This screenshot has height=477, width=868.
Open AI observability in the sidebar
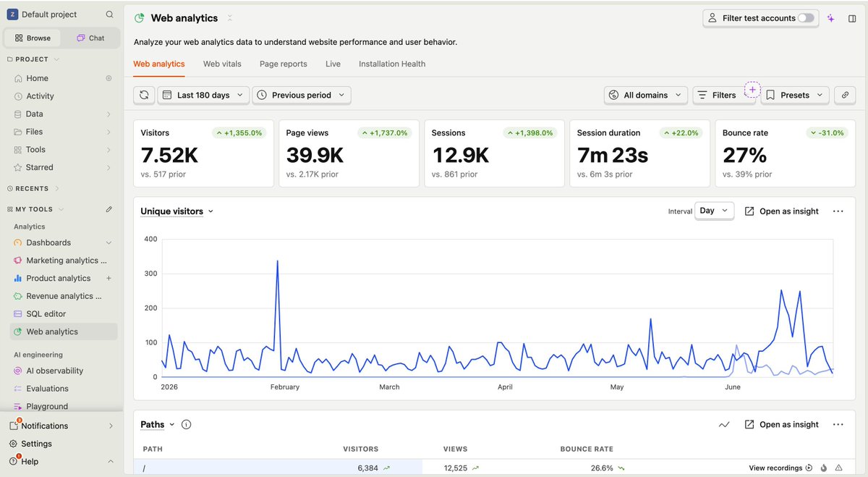[x=63, y=371]
